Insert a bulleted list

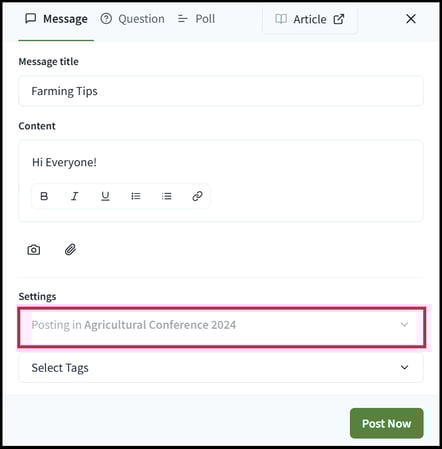[136, 196]
